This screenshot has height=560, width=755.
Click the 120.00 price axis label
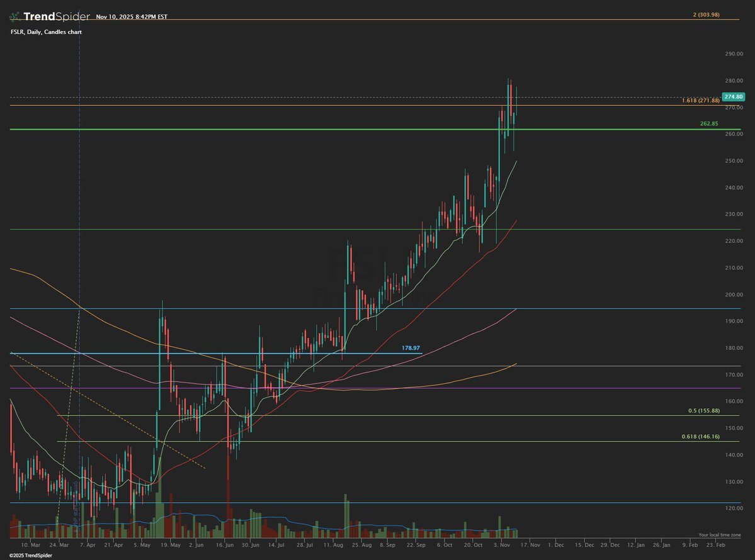coord(734,508)
